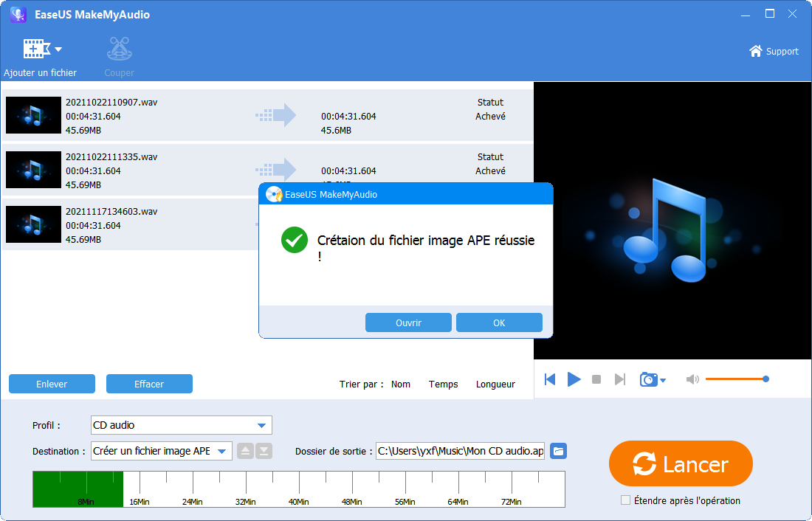The height and width of the screenshot is (521, 812).
Task: Open the Destination fichier image APE dropdown
Action: [162, 451]
